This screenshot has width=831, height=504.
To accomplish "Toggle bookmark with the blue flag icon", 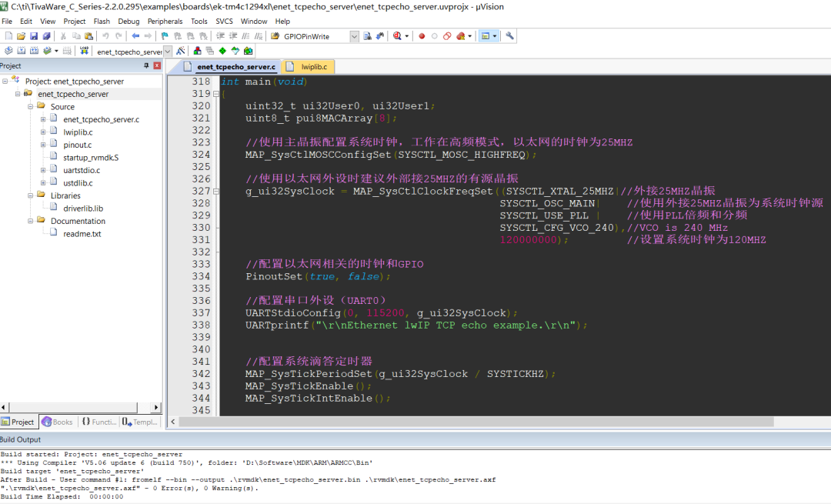I will click(165, 36).
